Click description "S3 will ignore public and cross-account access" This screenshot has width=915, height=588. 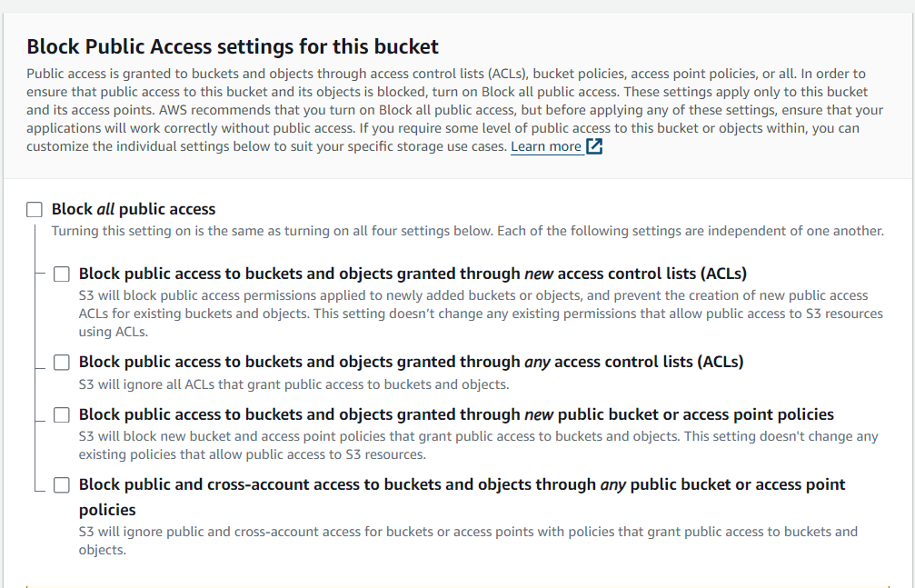click(467, 540)
